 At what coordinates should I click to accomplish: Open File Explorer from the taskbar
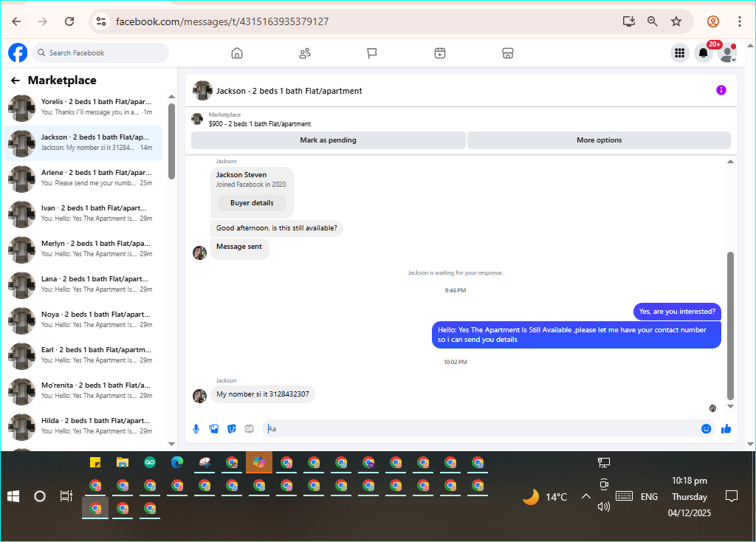(123, 463)
